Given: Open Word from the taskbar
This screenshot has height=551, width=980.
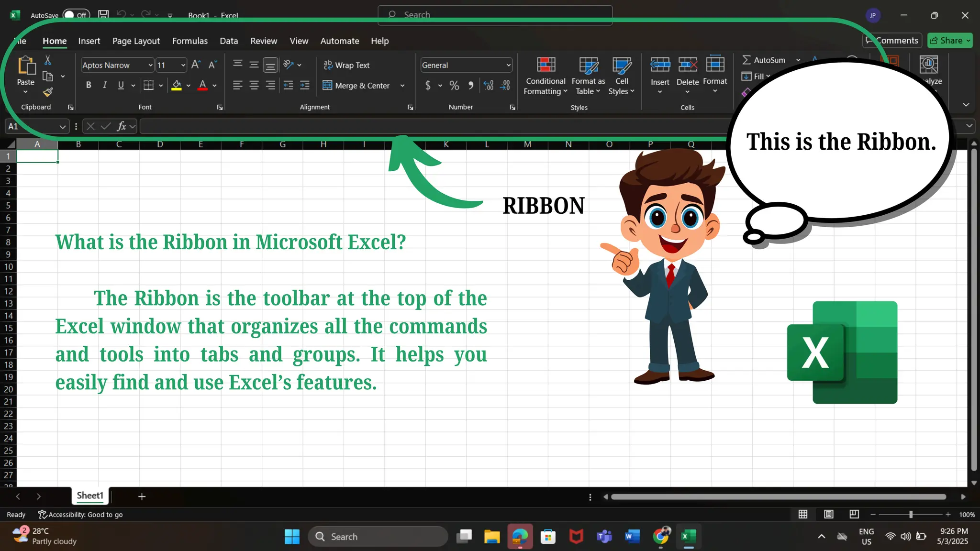Looking at the screenshot, I should click(632, 537).
